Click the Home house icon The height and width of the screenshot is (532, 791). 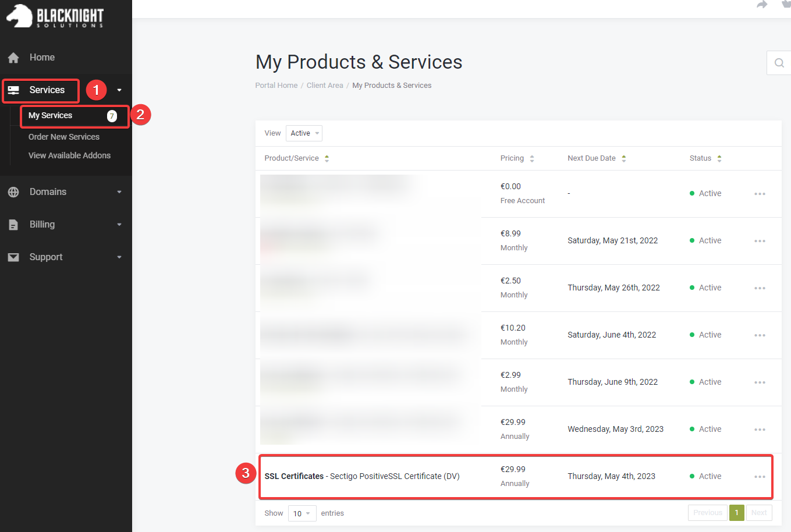click(x=13, y=58)
